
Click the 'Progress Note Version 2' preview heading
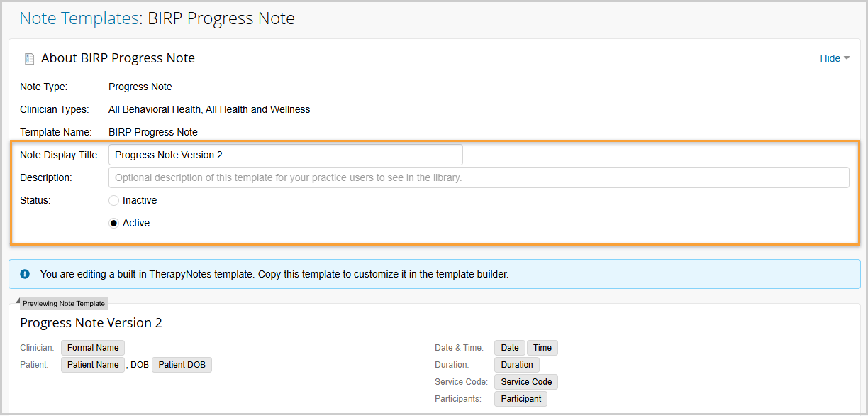tap(91, 323)
